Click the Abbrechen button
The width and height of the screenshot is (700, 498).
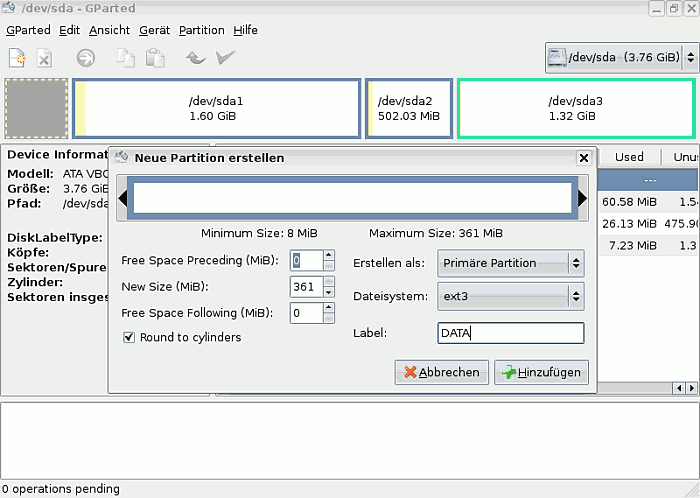click(x=442, y=372)
